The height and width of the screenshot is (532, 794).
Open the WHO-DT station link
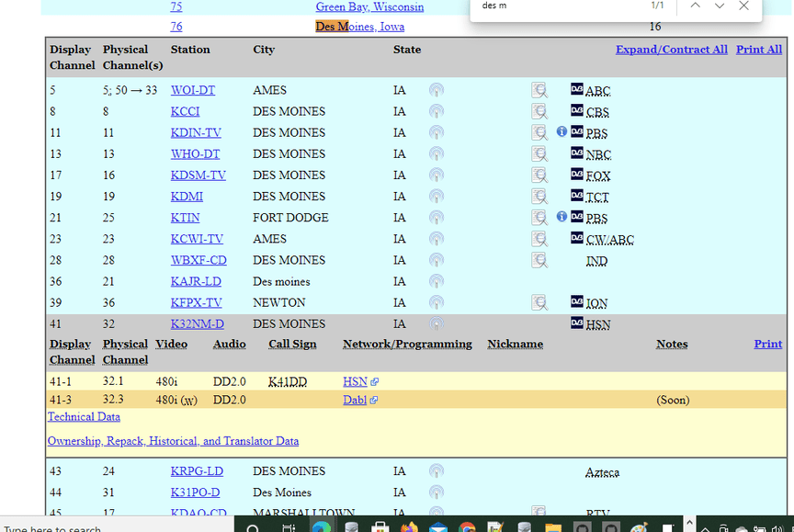195,153
